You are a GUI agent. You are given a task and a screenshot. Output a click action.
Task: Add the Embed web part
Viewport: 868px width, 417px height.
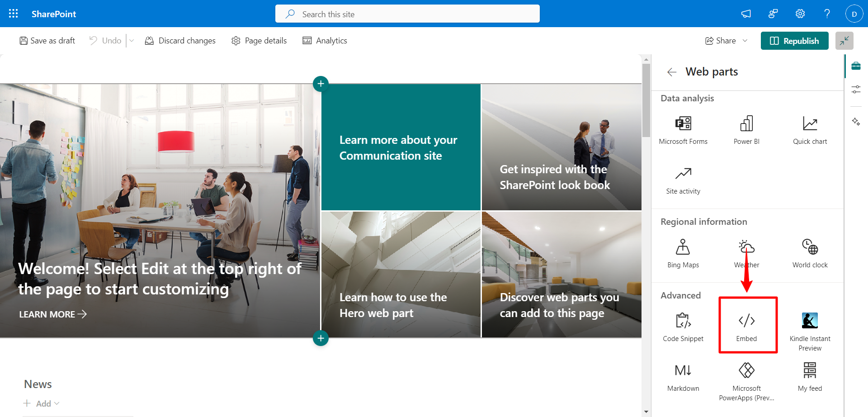[x=746, y=327]
